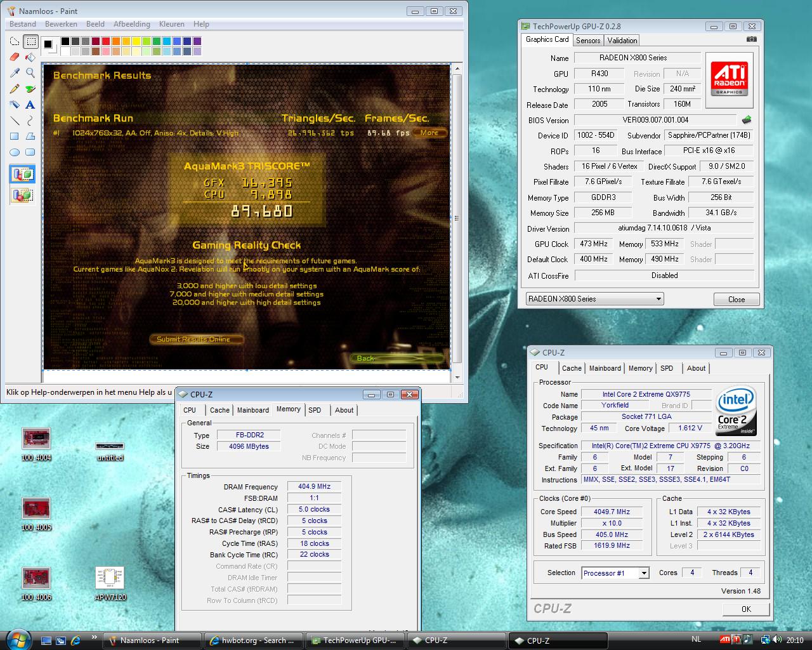The height and width of the screenshot is (650, 812).
Task: Select the straight Line tool
Action: (15, 121)
